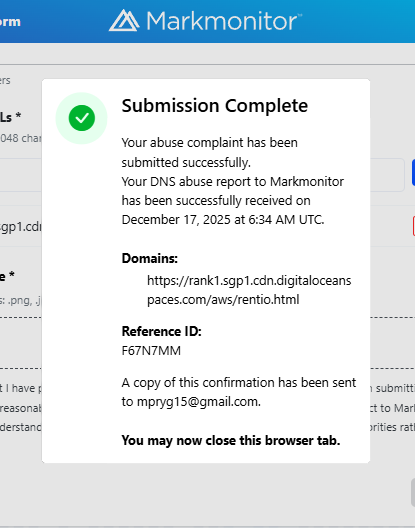
Task: Click the cut-off 2048 characters hint text
Action: click(x=21, y=138)
